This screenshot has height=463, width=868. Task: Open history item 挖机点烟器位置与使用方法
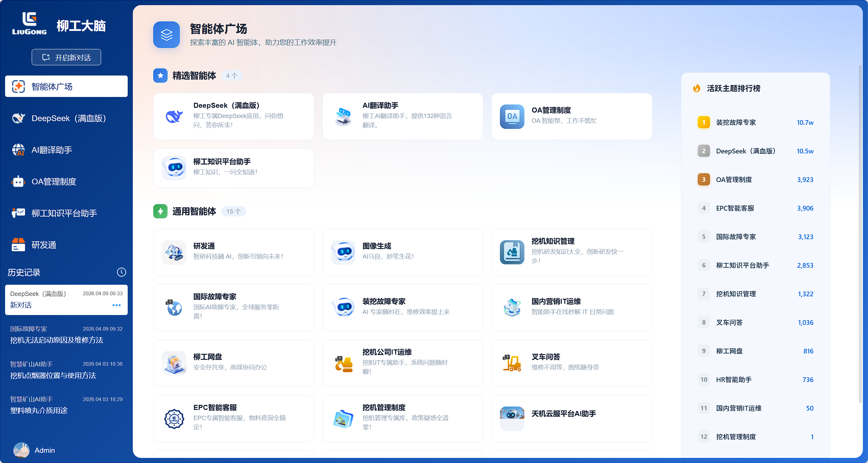click(x=66, y=370)
